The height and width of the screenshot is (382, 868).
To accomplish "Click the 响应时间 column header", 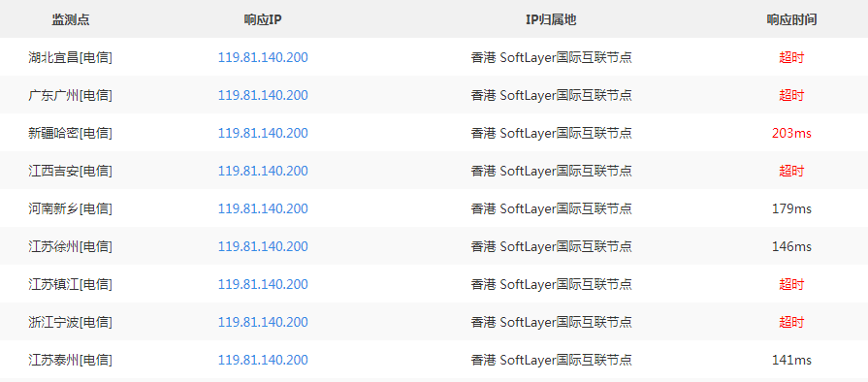I will (x=791, y=20).
